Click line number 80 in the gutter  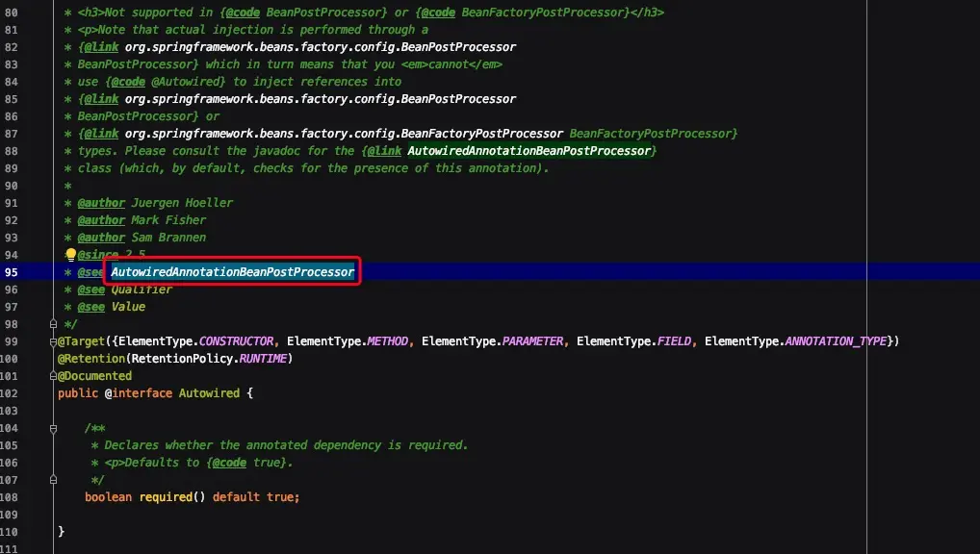[x=12, y=12]
